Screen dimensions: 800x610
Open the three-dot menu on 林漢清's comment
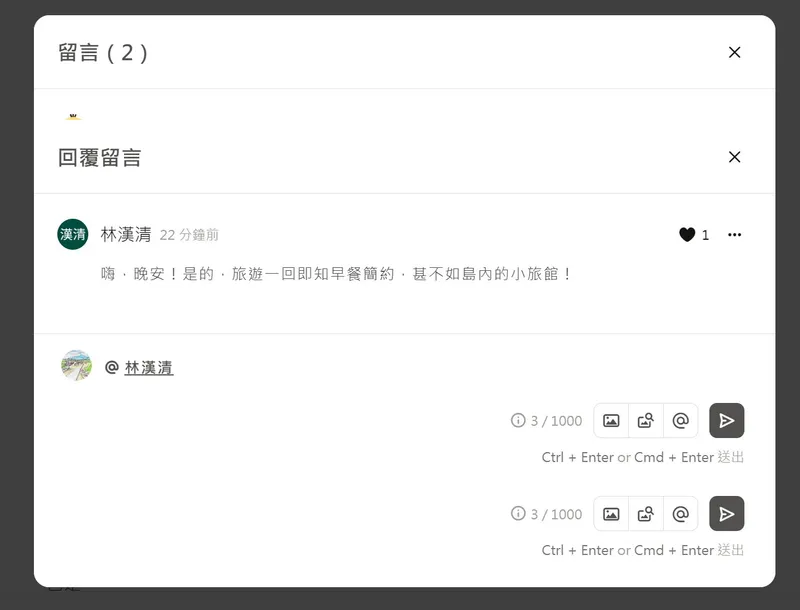[734, 235]
